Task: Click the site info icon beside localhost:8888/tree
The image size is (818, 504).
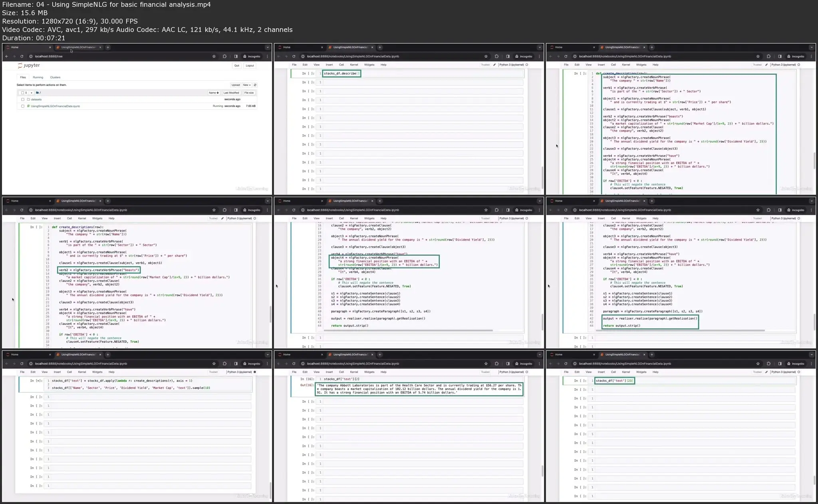Action: coord(31,56)
